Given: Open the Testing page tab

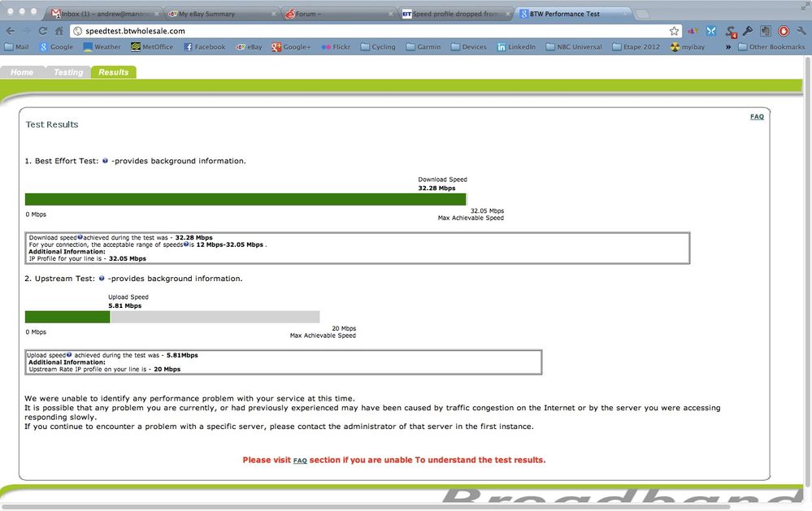Looking at the screenshot, I should (x=68, y=72).
